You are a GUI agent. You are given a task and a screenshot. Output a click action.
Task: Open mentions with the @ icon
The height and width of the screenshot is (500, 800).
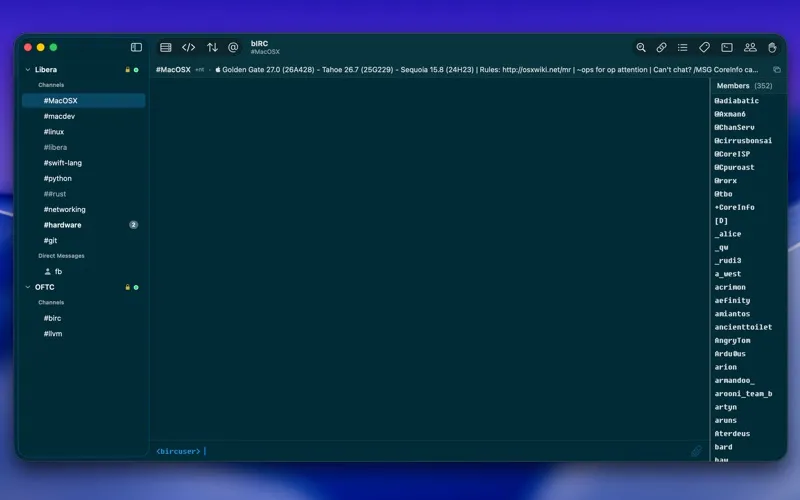[233, 47]
